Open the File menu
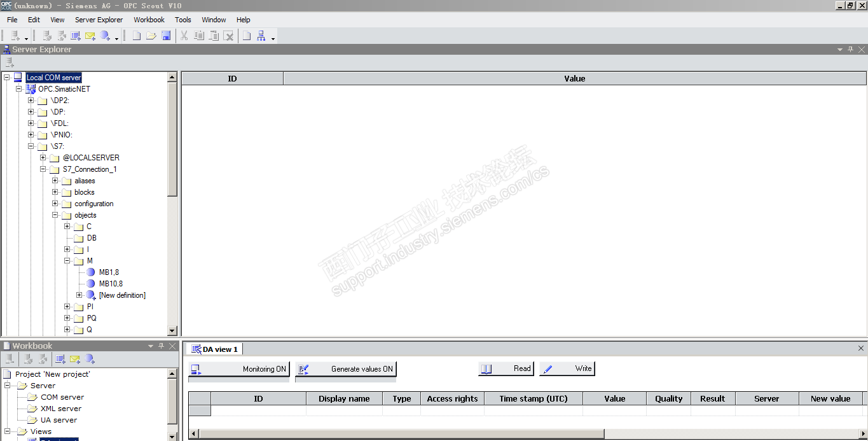This screenshot has height=441, width=868. (x=12, y=20)
